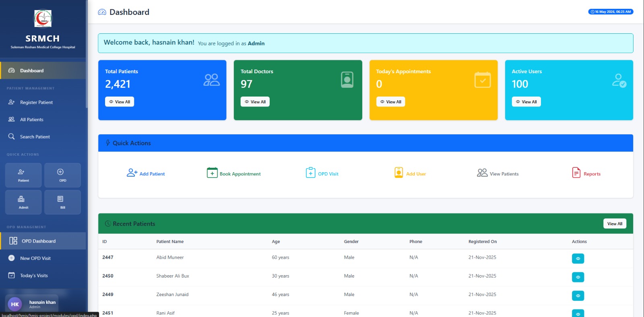Viewport: 644px width, 317px height.
Task: View patient Zeeshan Junaid eye button
Action: pos(578,296)
